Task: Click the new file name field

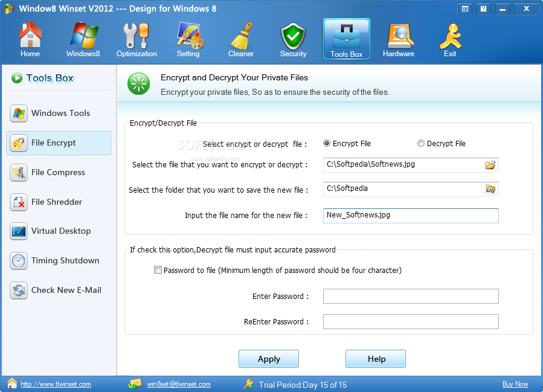Action: coord(411,216)
